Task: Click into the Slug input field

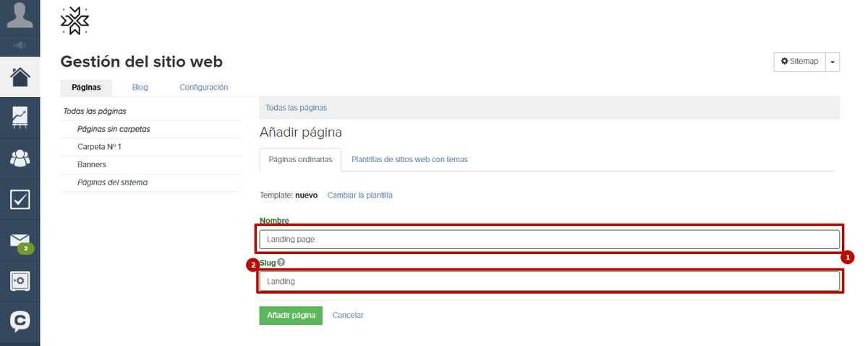Action: pos(550,281)
